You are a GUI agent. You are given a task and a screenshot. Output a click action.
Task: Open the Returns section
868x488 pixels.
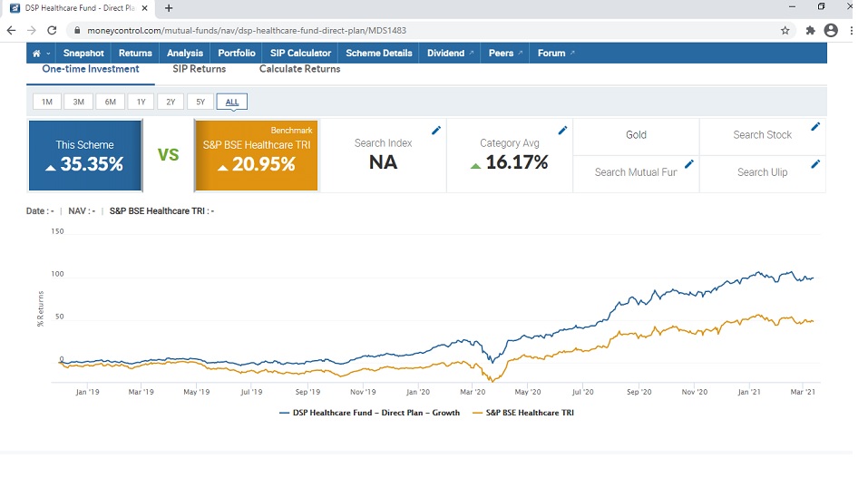click(135, 54)
